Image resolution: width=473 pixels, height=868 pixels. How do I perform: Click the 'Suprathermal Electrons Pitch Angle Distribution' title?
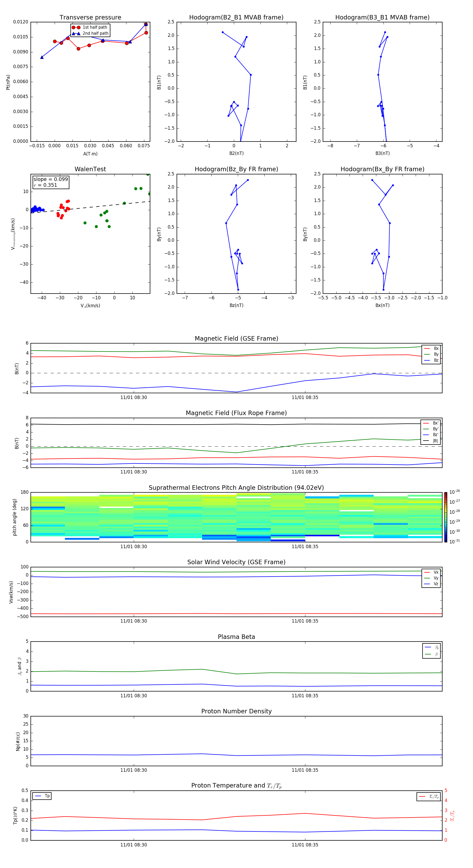coord(236,488)
